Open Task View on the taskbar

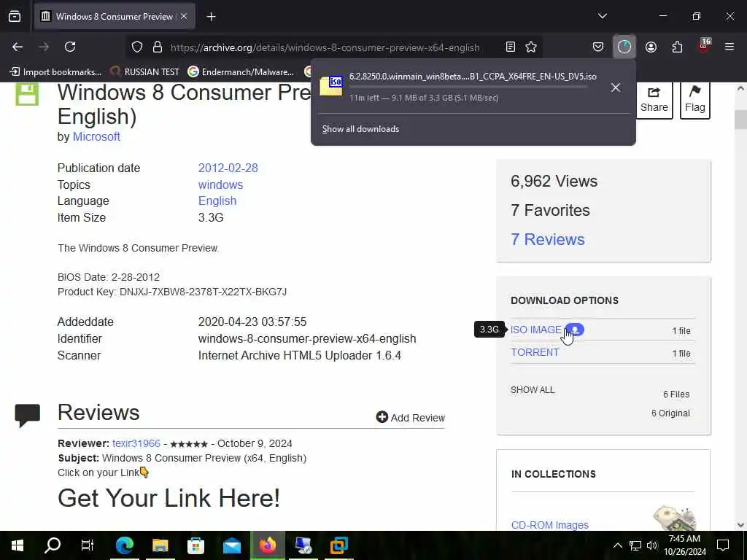coord(88,545)
